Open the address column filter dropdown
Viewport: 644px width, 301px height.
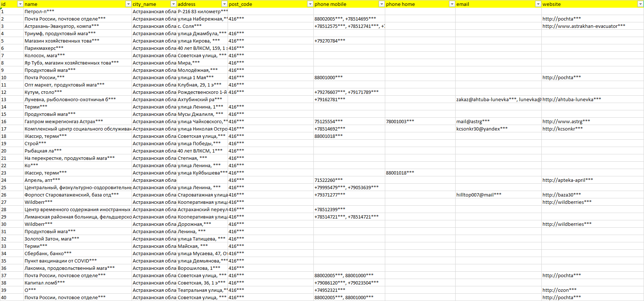224,4
